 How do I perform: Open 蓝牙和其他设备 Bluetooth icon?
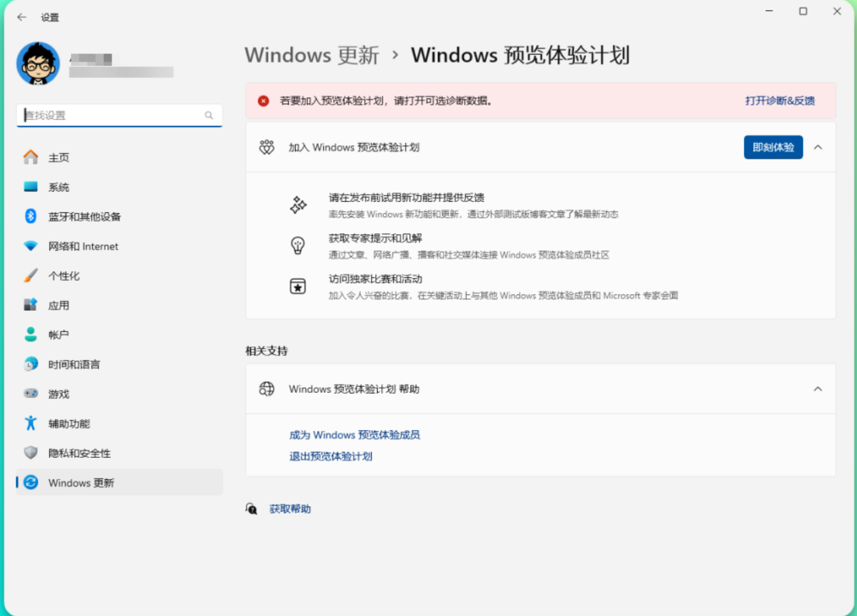click(31, 216)
